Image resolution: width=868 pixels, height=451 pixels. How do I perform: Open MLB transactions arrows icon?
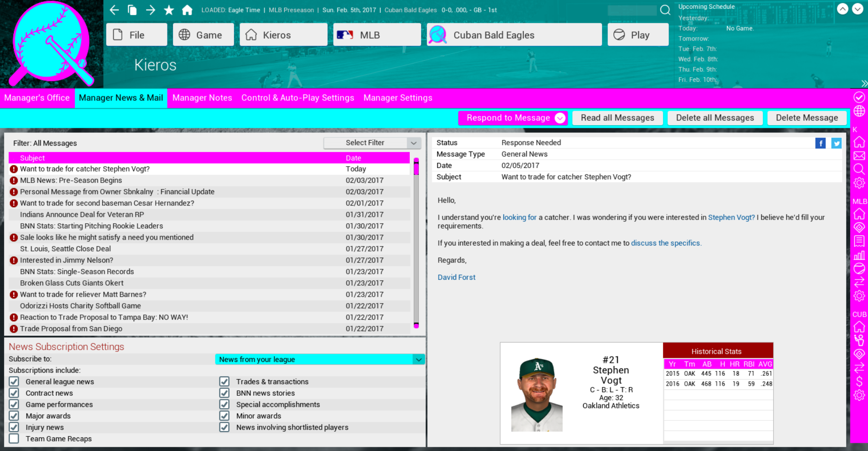859,282
